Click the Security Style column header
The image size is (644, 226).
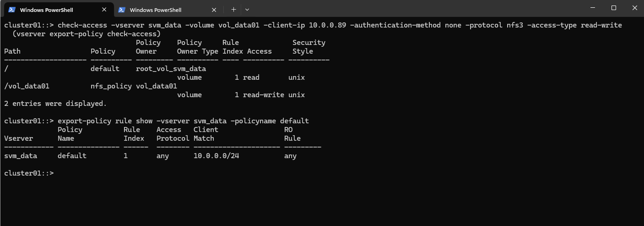click(309, 47)
